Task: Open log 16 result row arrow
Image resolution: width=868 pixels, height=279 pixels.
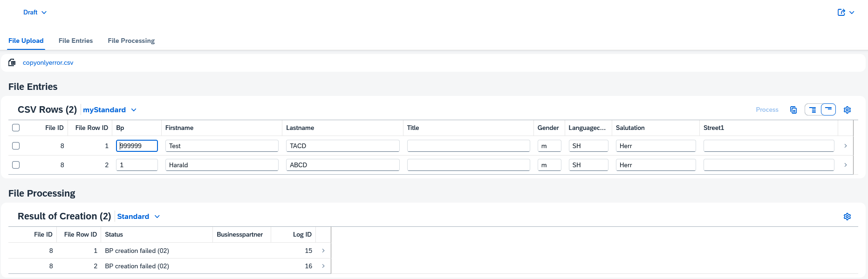Action: 323,266
